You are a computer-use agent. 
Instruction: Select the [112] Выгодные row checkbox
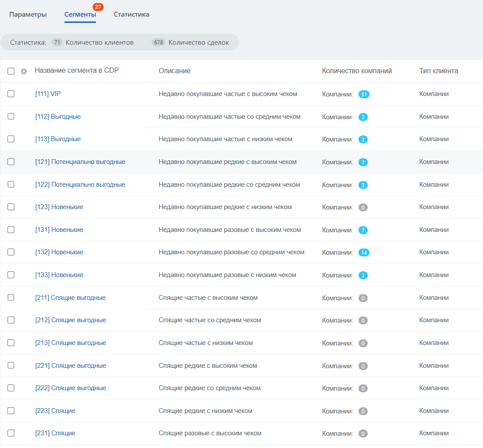point(11,117)
